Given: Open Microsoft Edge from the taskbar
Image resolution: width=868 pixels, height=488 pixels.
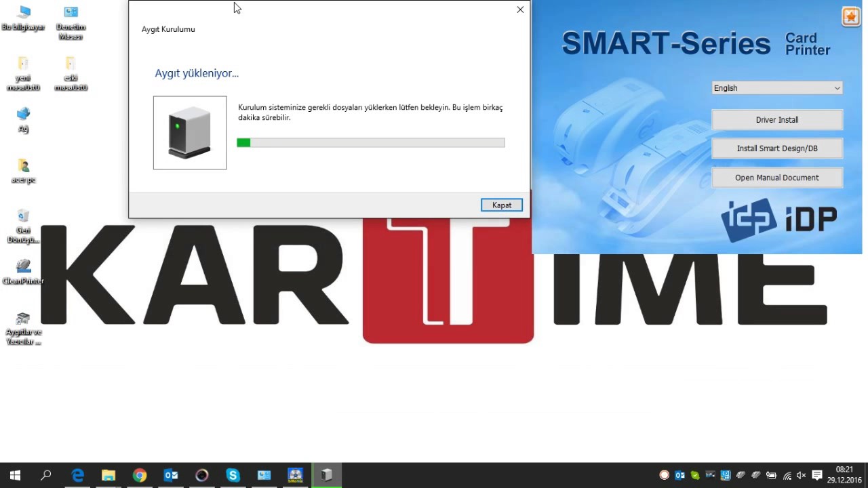Looking at the screenshot, I should coord(77,475).
